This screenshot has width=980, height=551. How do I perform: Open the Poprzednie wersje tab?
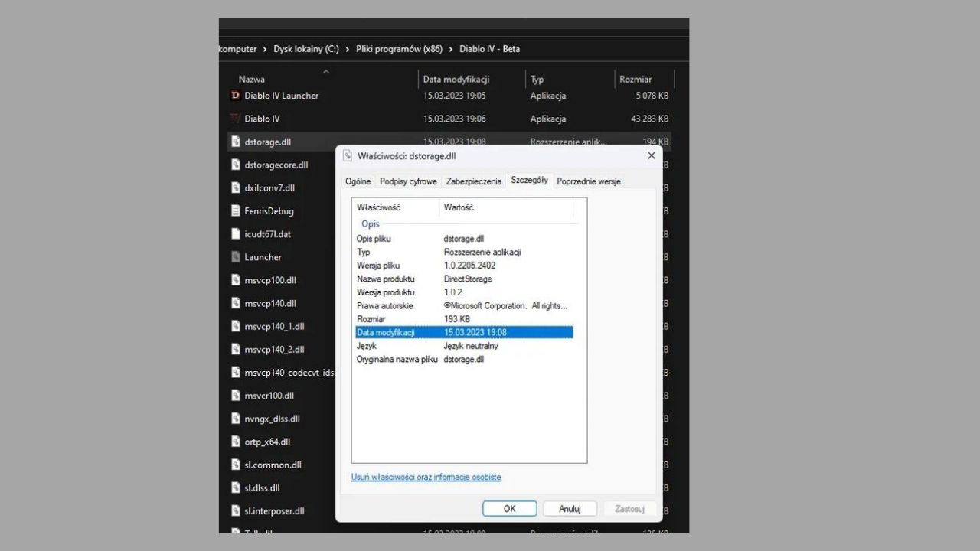click(x=589, y=181)
